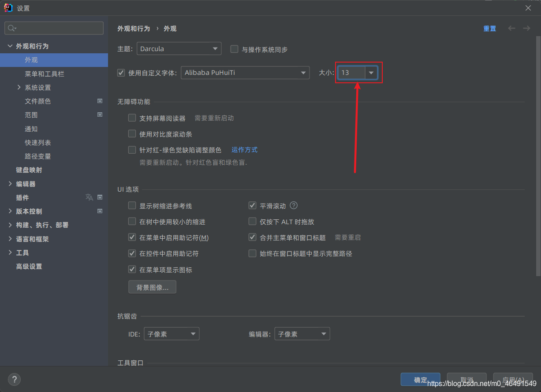Toggle 与操作系统同步 checkbox
The height and width of the screenshot is (392, 541).
pos(235,49)
